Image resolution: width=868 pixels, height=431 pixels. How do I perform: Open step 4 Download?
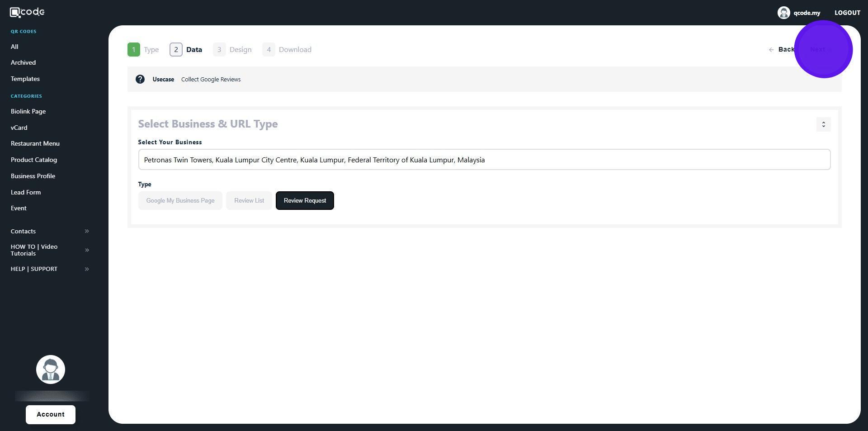[x=287, y=50]
